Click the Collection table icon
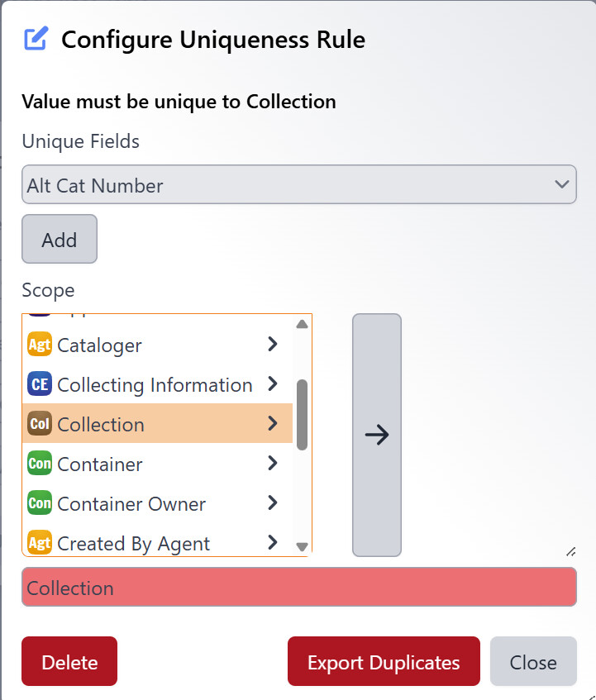The height and width of the screenshot is (700, 596). click(x=40, y=424)
